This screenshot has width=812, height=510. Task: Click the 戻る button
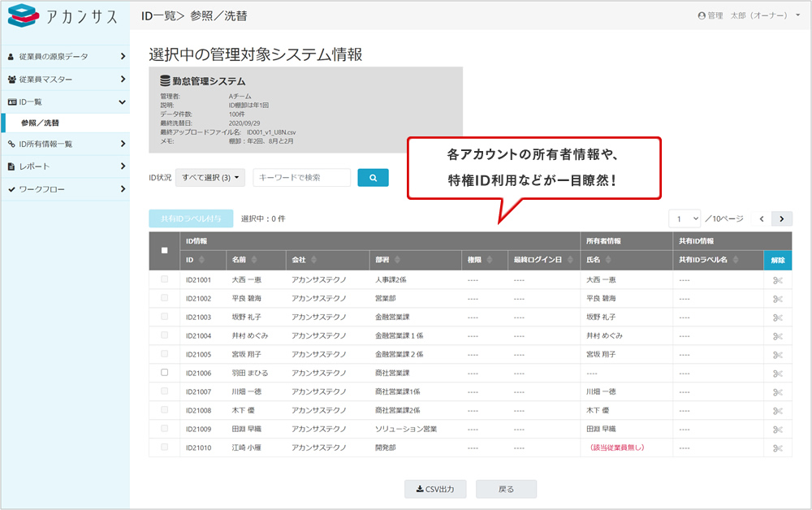click(x=506, y=488)
